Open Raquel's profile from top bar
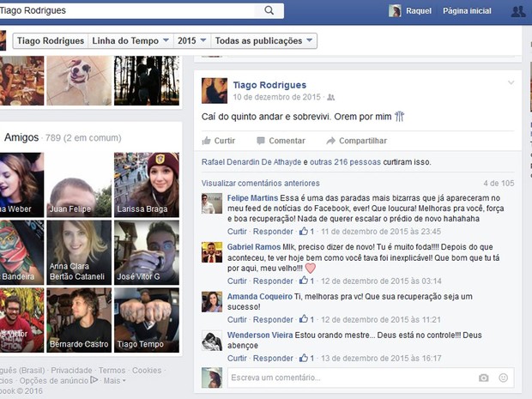This screenshot has width=532, height=399. (410, 11)
